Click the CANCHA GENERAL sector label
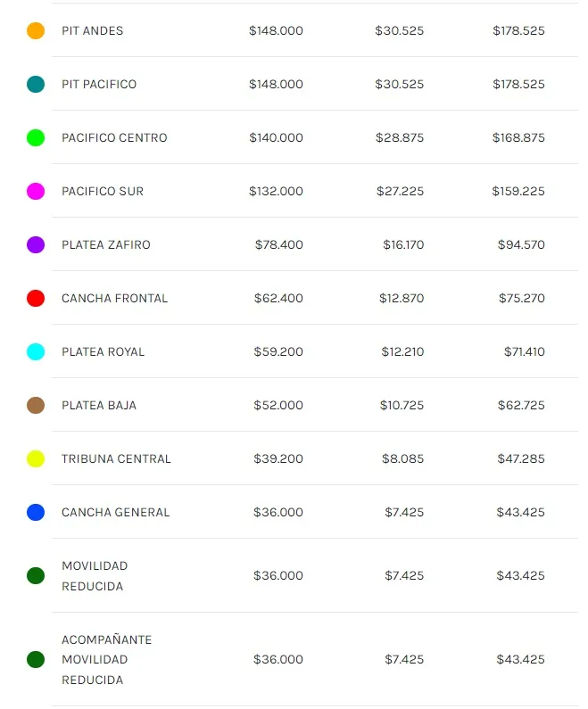Image resolution: width=588 pixels, height=709 pixels. point(115,513)
